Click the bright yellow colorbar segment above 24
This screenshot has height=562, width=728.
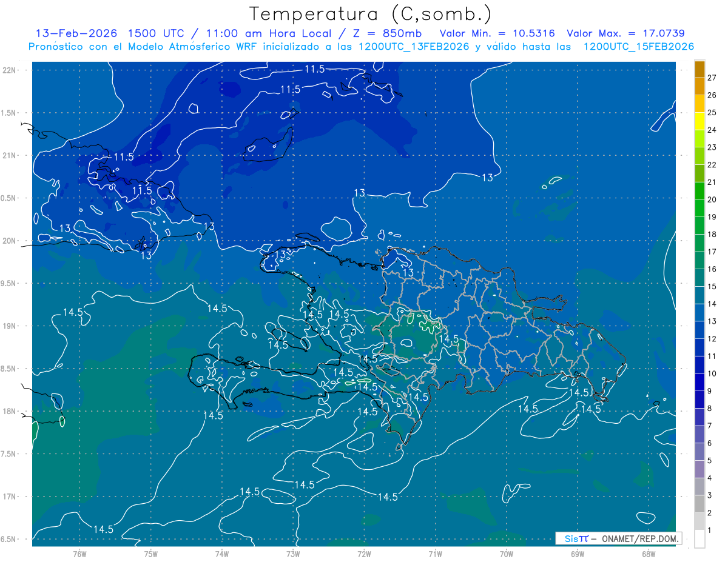pyautogui.click(x=699, y=121)
